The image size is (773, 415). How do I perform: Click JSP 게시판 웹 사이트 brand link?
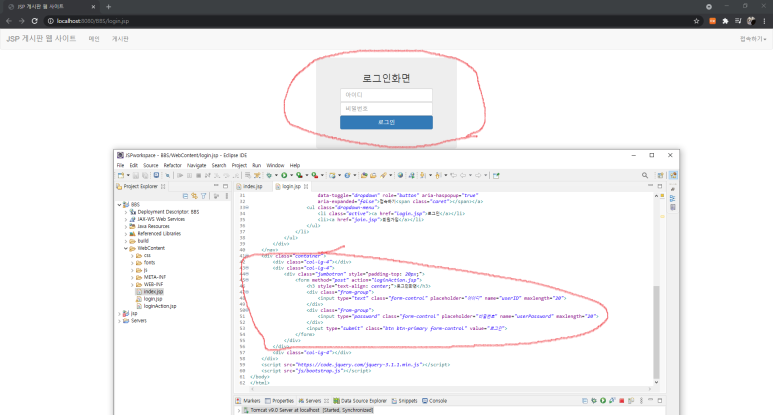point(41,38)
